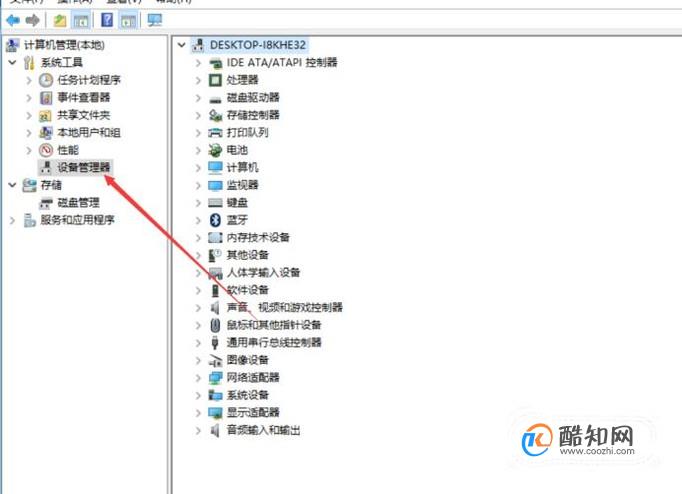Expand the 磁盘驱动器 category

198,98
